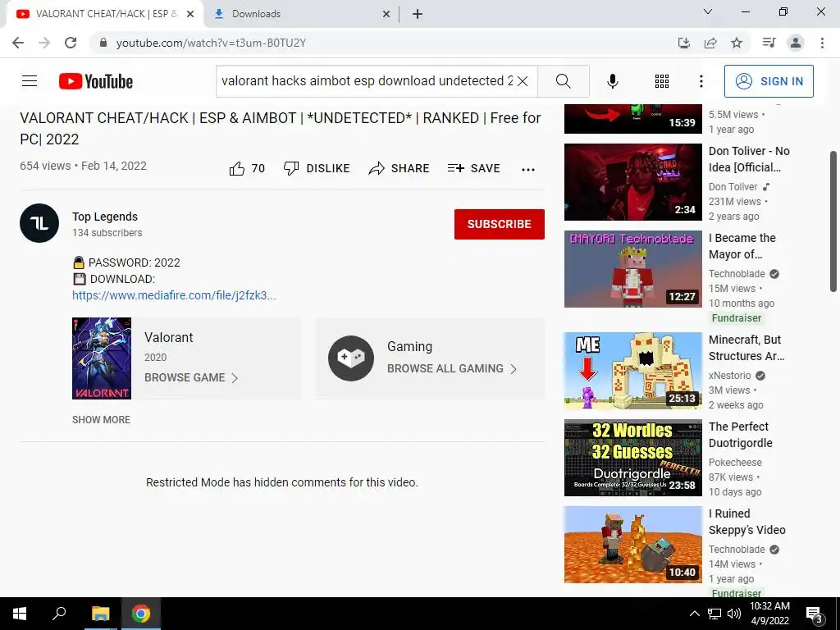Bookmark this page with the star
This screenshot has width=840, height=630.
tap(737, 43)
